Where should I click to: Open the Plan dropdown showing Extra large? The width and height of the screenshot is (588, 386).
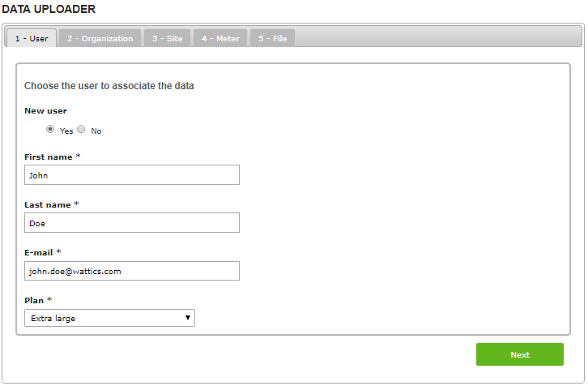[109, 318]
